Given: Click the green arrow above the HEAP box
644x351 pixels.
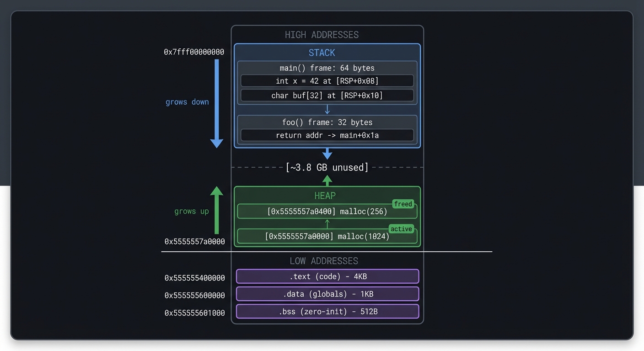Looking at the screenshot, I should coord(327,180).
